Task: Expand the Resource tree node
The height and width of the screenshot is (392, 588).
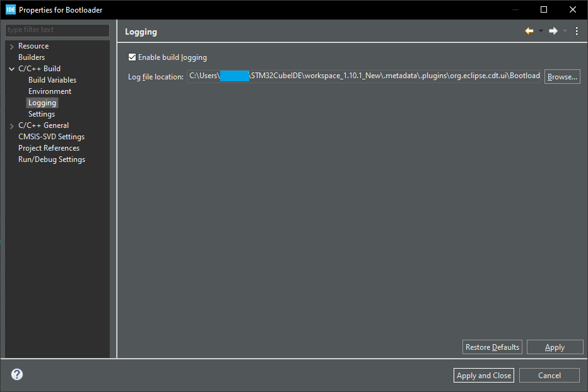Action: pos(11,47)
